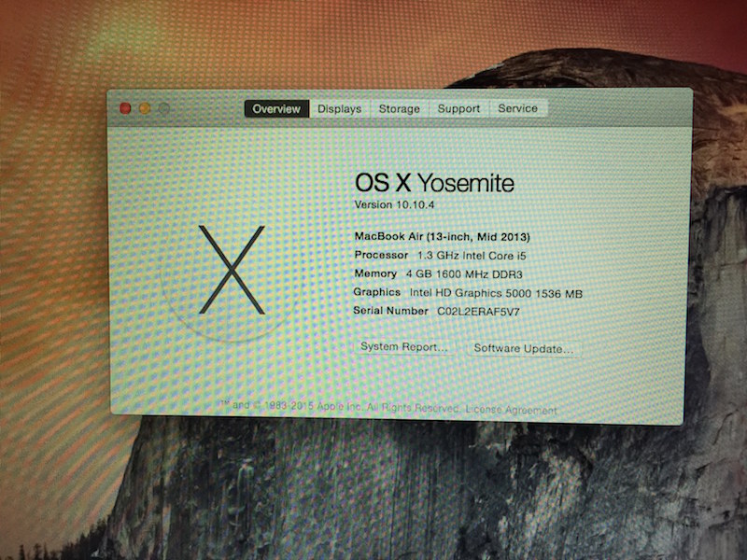Viewport: 747px width, 560px height.
Task: Click serial number C02L2ERAF5V7
Action: [478, 312]
